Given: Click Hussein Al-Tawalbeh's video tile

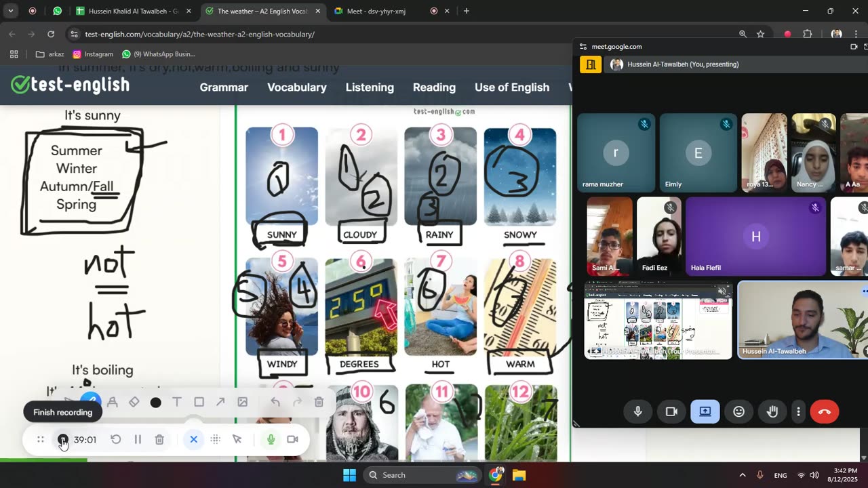Looking at the screenshot, I should coord(802,320).
